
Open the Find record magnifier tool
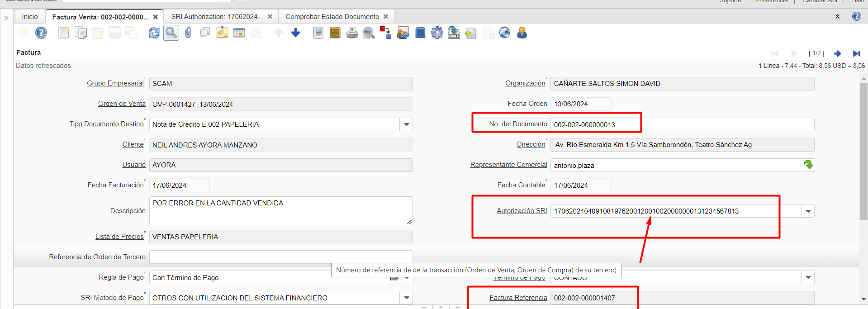click(x=171, y=33)
